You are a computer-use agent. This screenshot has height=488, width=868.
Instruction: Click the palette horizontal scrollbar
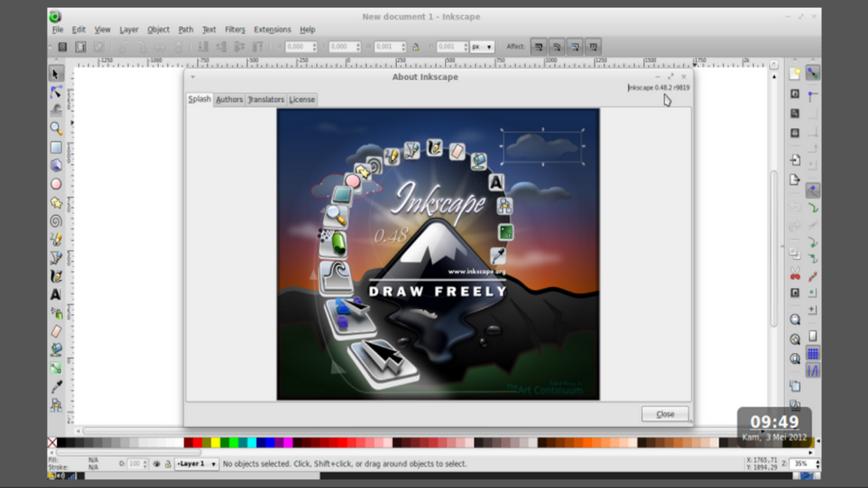tap(129, 452)
